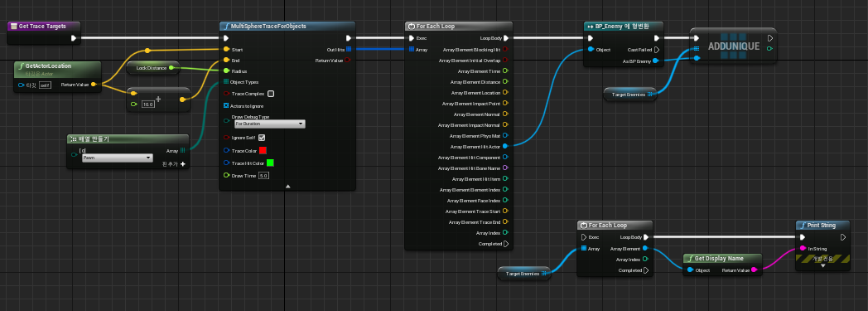Select the lower Target Enemies variable node

tap(523, 274)
